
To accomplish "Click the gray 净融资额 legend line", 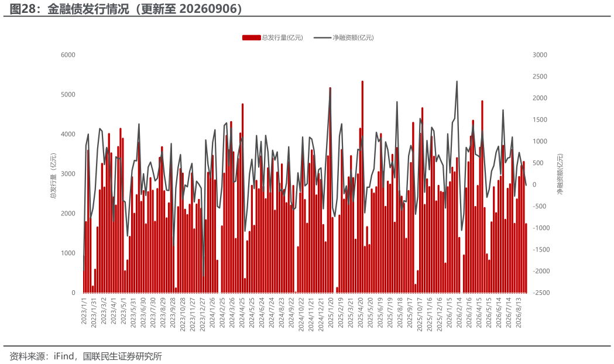I will [x=323, y=37].
